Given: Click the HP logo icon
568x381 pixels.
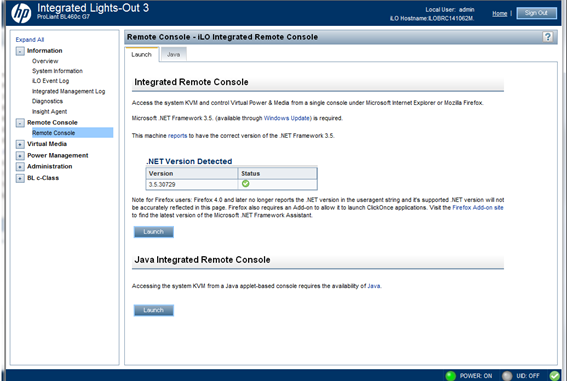Looking at the screenshot, I should tap(21, 13).
